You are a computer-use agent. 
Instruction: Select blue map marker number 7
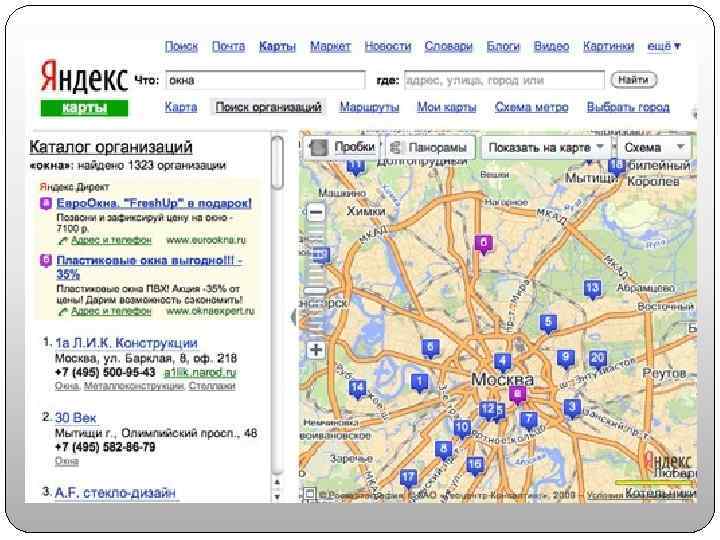[529, 420]
